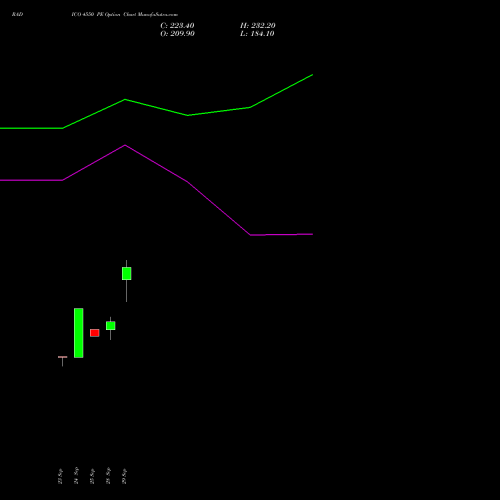Click the 25 Sep date label
Screen dimensions: 500x500
[92, 476]
